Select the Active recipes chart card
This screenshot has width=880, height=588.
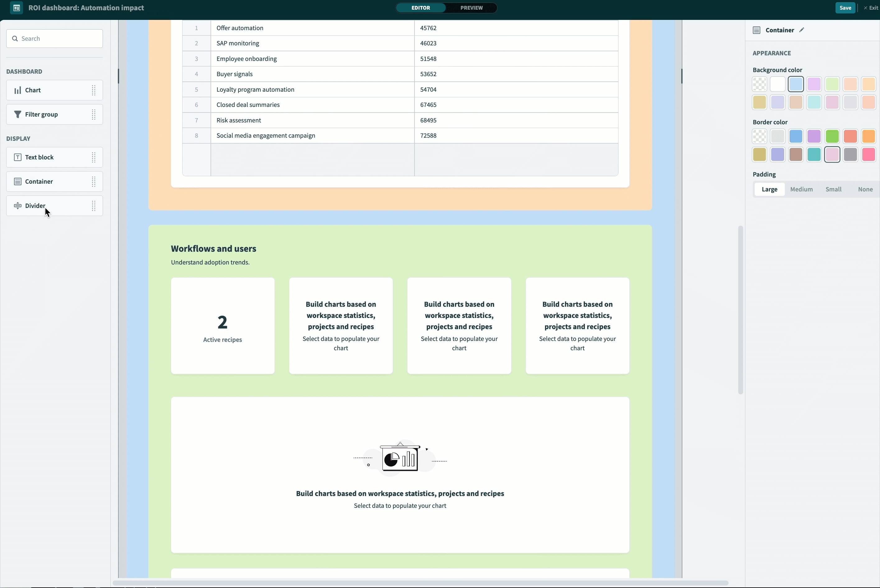[222, 325]
